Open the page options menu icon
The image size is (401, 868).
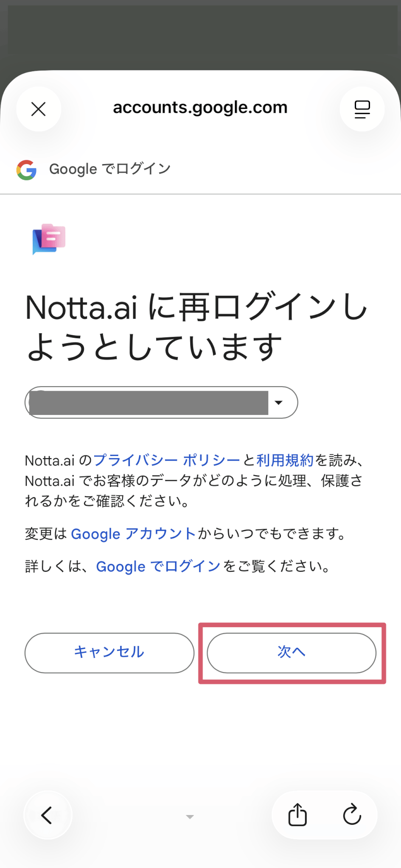(362, 109)
